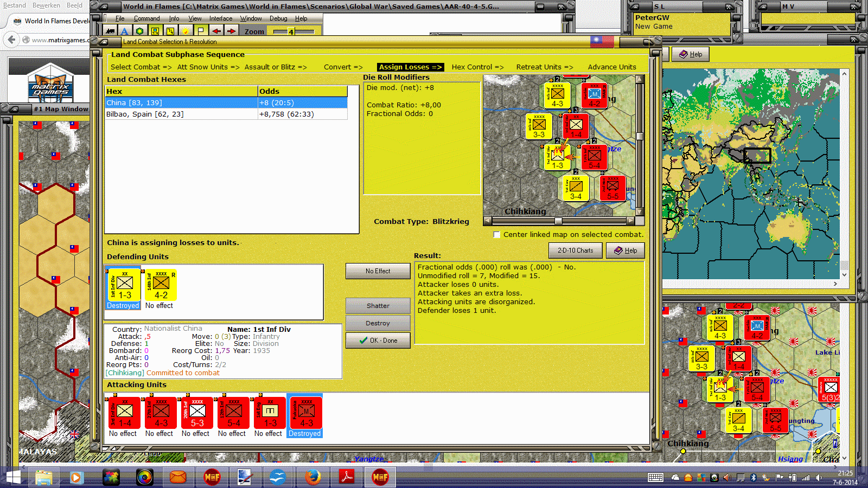Screen dimensions: 868x488
Task: Toggle Center linked map on selected combat
Action: (x=496, y=234)
